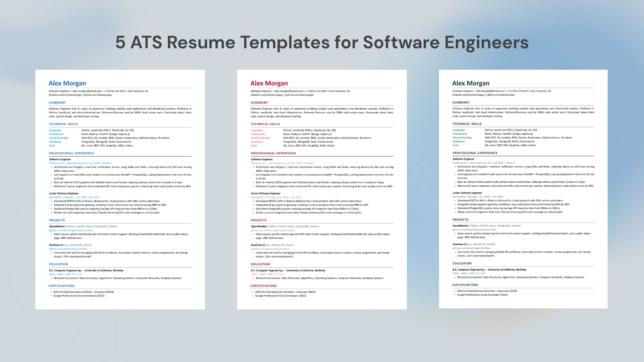The image size is (644, 362).
Task: Click 'PROJECTS' heading in the blue resume
Action: [57, 220]
